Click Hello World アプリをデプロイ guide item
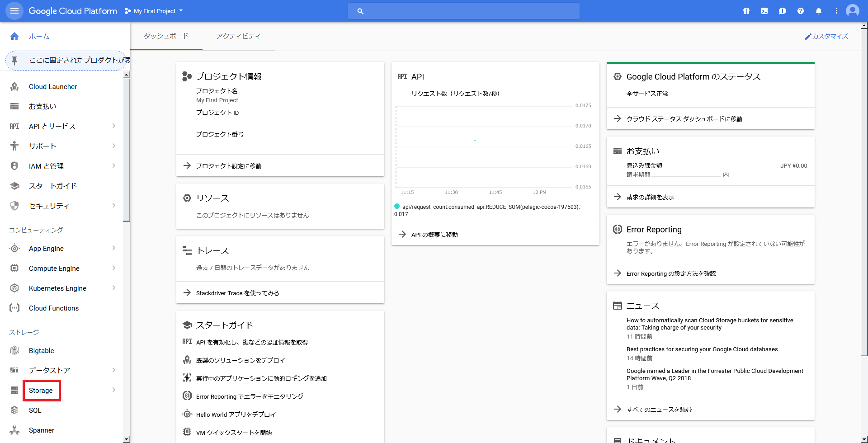868x443 pixels. point(236,415)
